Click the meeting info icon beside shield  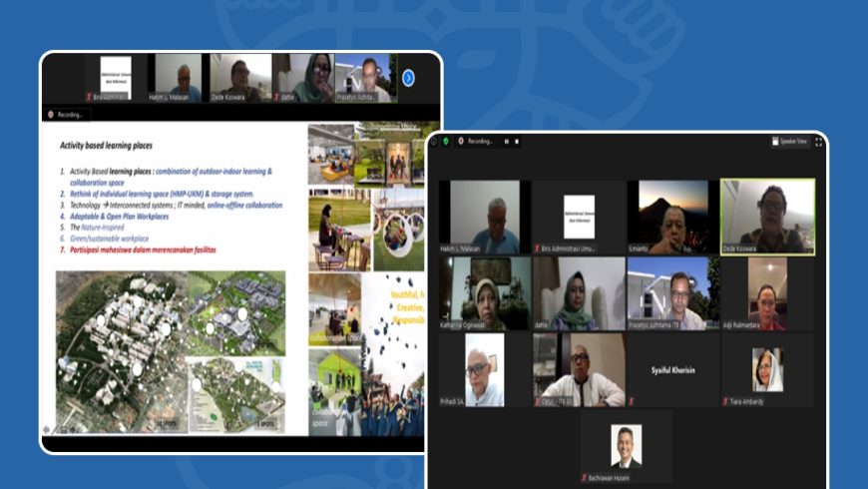[x=434, y=142]
